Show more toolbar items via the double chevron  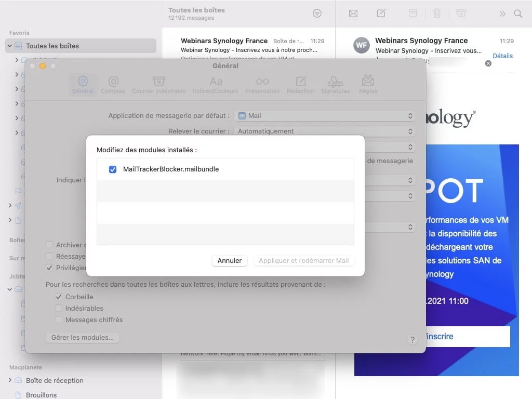point(502,14)
